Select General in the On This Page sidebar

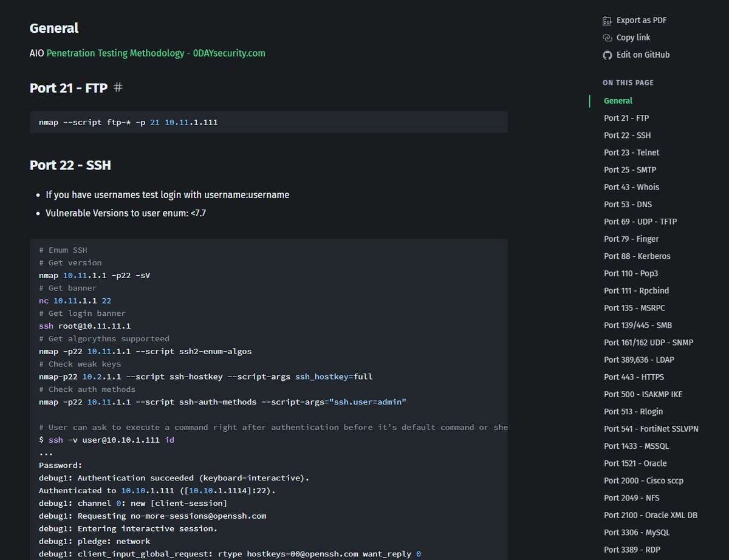pos(618,101)
